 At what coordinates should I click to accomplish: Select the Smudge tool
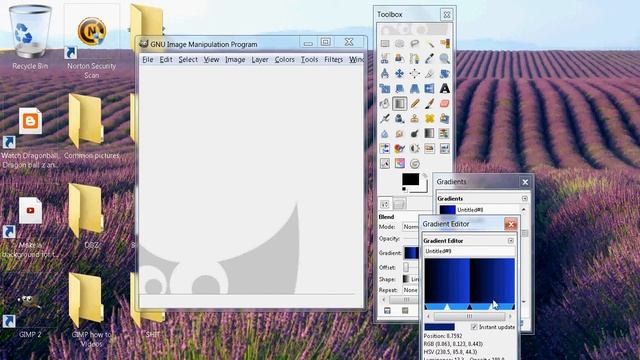pyautogui.click(x=400, y=133)
